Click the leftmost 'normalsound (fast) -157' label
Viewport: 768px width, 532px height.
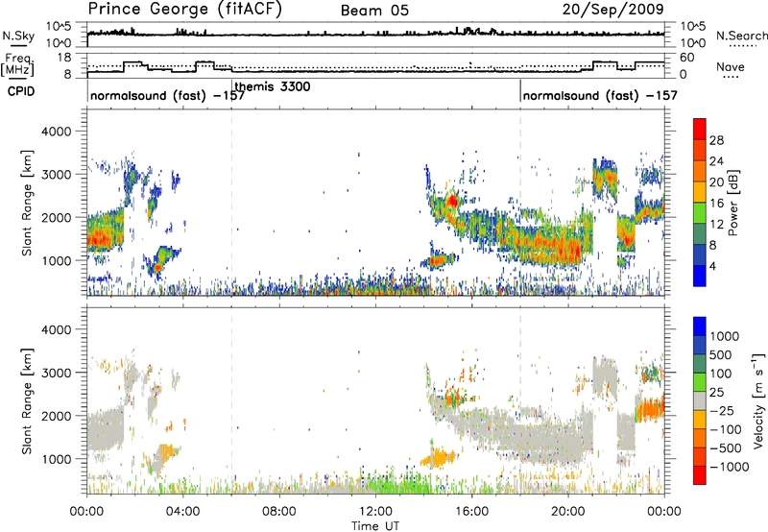[x=167, y=95]
